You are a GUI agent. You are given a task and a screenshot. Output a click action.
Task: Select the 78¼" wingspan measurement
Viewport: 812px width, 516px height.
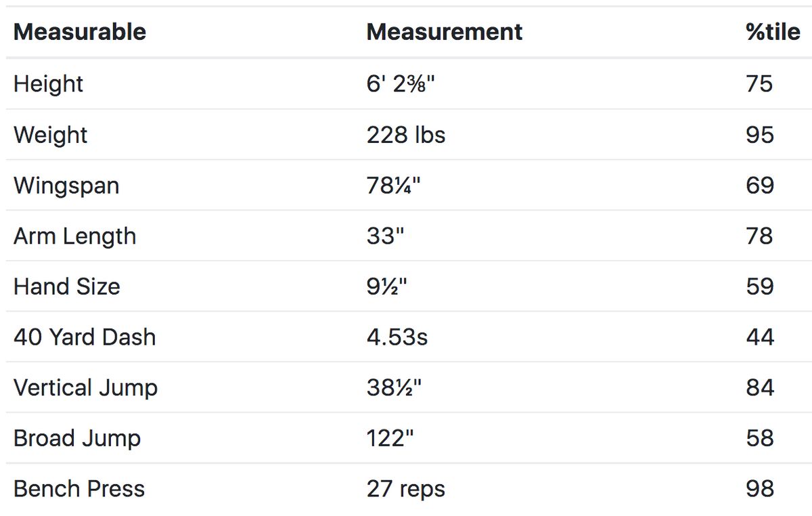394,186
